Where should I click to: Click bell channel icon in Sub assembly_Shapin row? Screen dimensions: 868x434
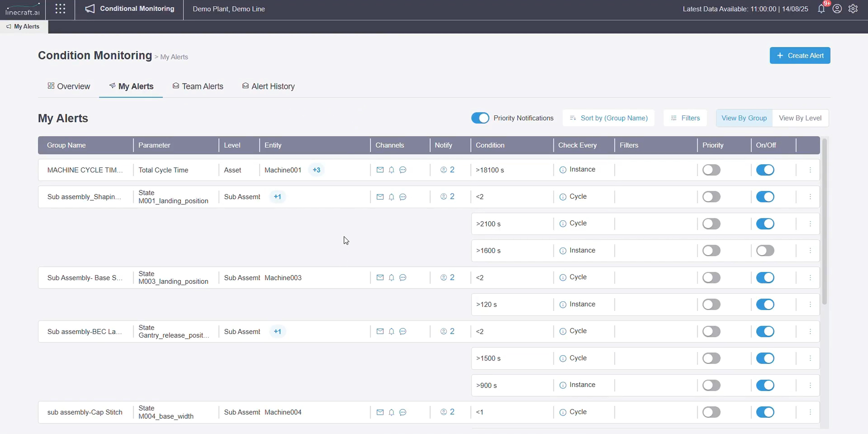point(391,197)
